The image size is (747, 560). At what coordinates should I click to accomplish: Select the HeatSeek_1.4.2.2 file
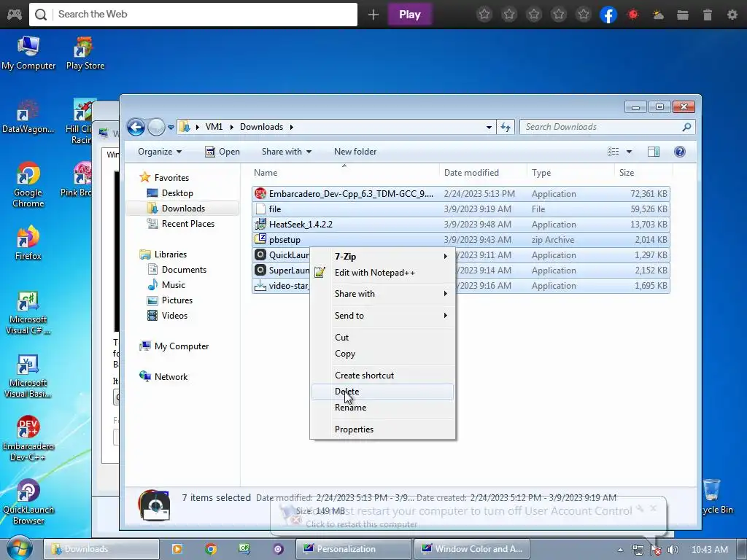[x=461, y=225]
